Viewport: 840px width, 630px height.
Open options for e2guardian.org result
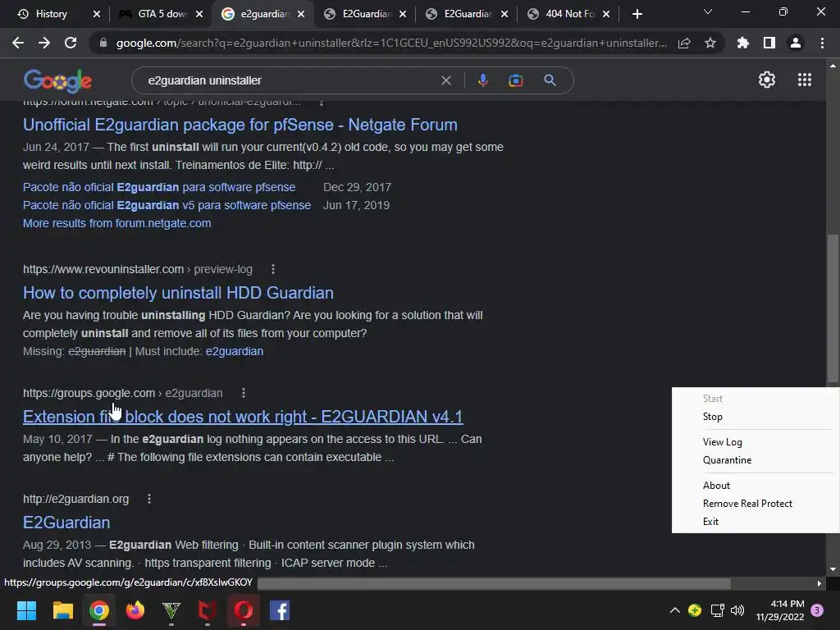149,499
